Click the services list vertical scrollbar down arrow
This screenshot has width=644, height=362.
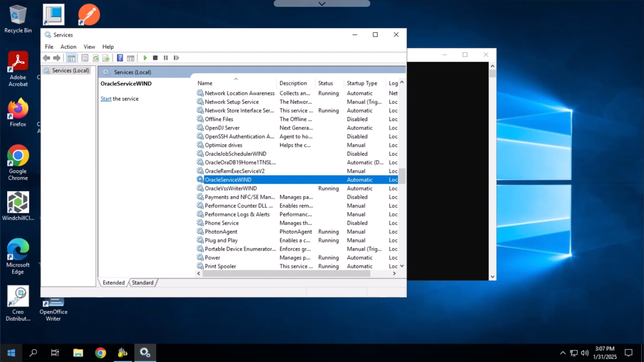(402, 266)
